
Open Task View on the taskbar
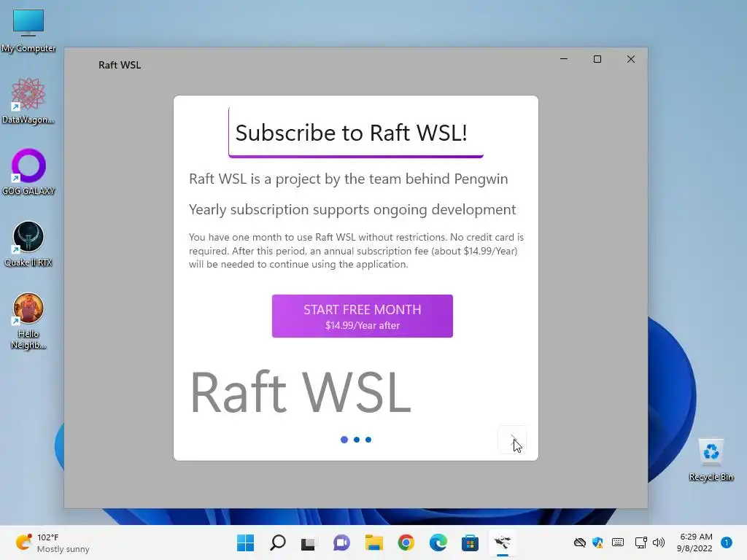[x=308, y=542]
